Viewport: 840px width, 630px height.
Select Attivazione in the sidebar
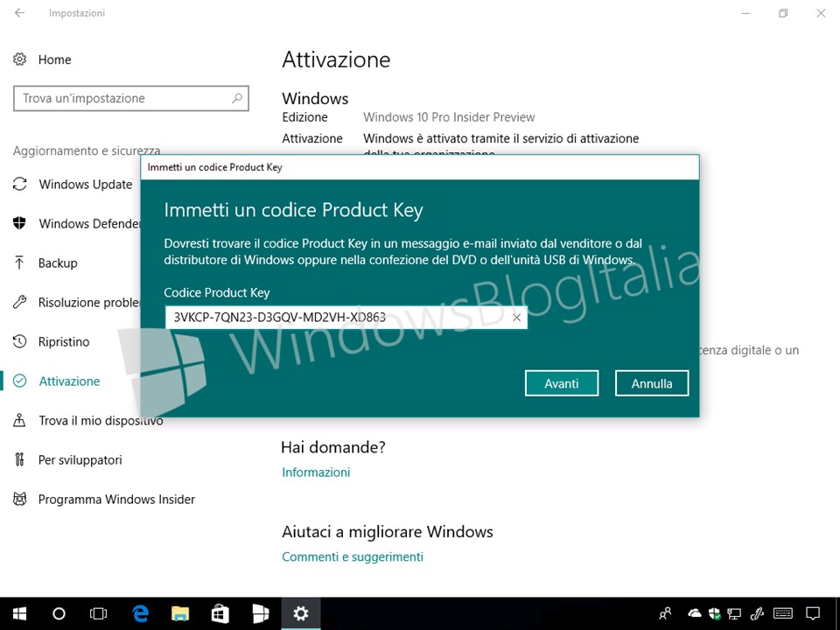click(x=69, y=381)
